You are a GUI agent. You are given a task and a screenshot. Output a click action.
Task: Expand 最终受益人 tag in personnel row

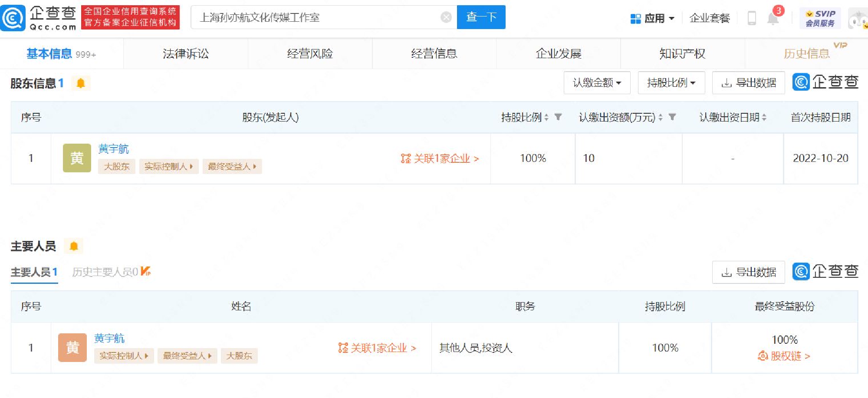coord(187,356)
